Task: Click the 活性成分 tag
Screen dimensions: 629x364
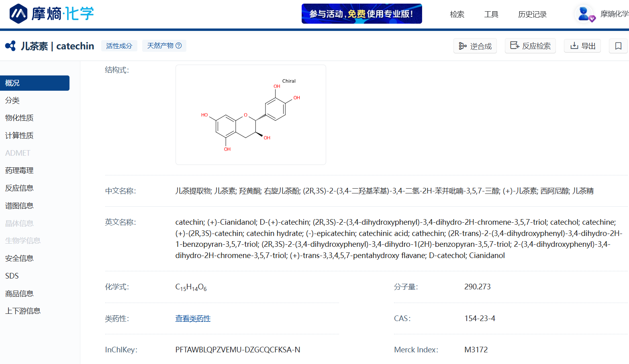Action: point(119,46)
